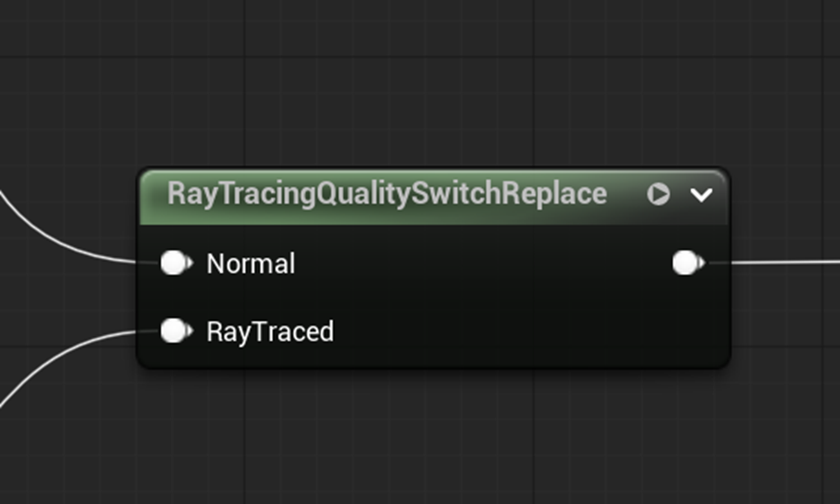Image resolution: width=840 pixels, height=504 pixels.
Task: Click the Normal input pin
Action: point(176,263)
